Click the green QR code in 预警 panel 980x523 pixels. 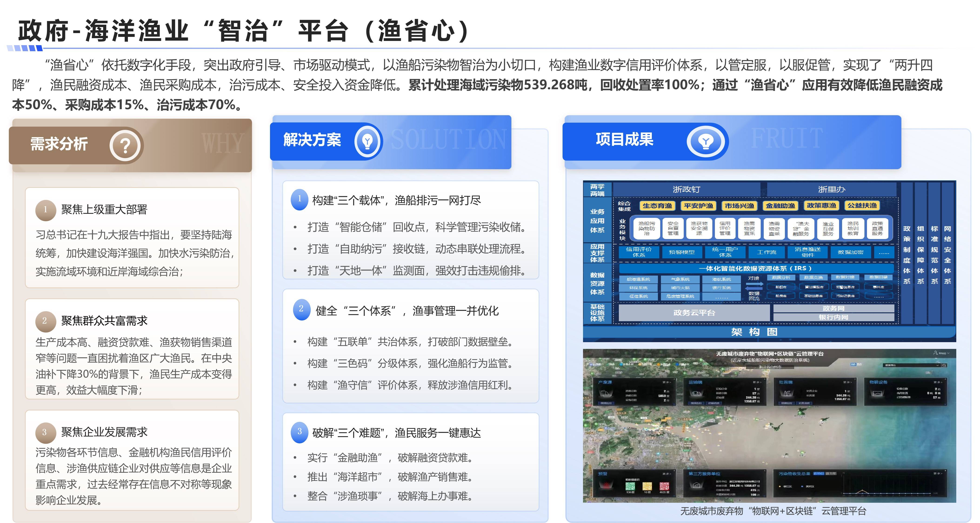(630, 486)
